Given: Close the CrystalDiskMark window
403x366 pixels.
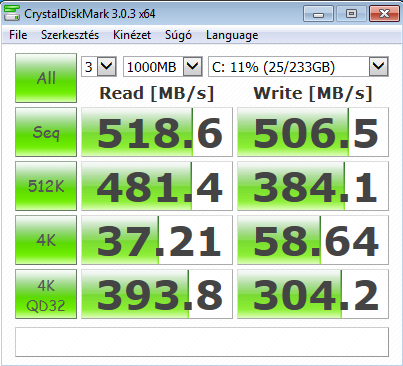Looking at the screenshot, I should tap(384, 14).
